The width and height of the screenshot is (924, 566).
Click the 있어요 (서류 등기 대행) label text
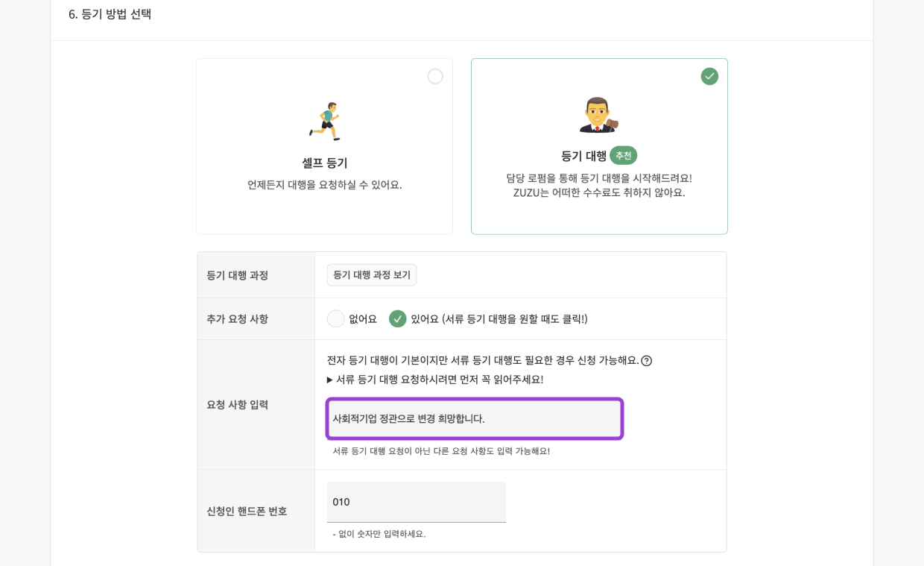[499, 319]
